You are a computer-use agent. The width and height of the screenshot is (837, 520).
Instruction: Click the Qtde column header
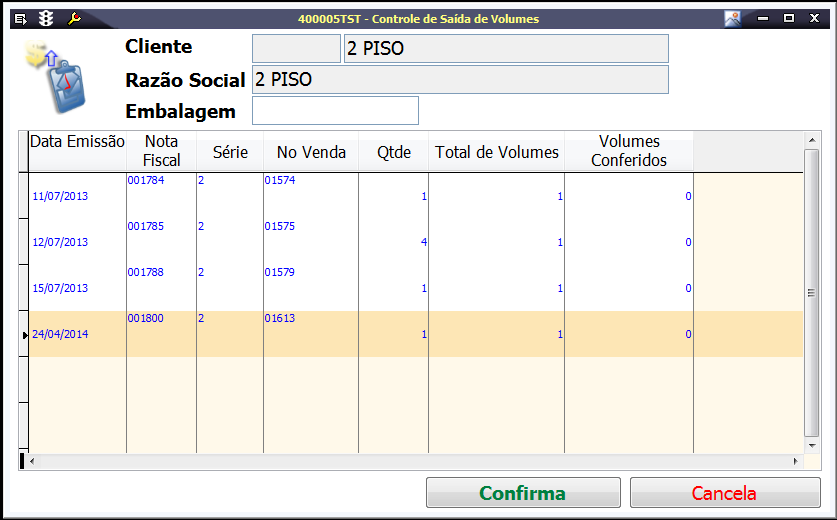[393, 152]
